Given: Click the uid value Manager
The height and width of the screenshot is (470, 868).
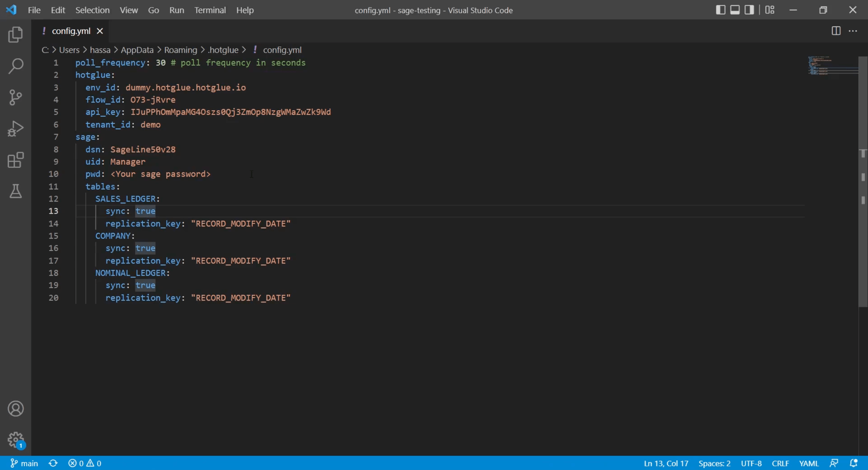Looking at the screenshot, I should tap(128, 162).
